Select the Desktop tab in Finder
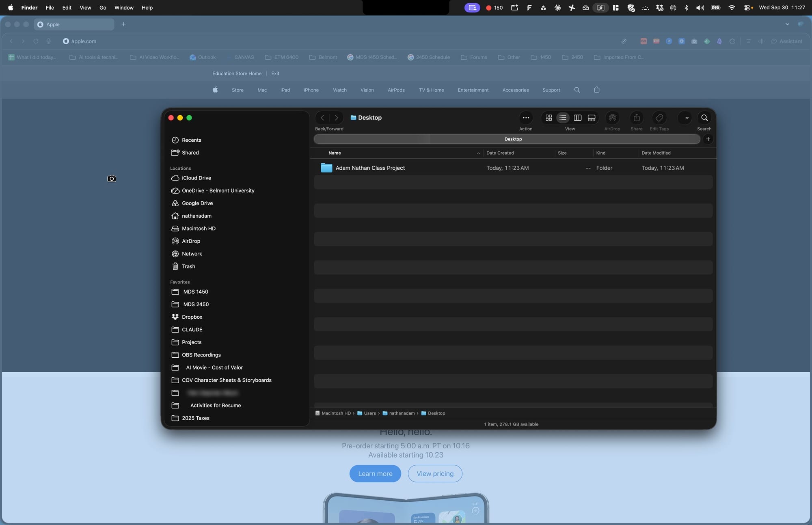The height and width of the screenshot is (525, 812). 507,139
